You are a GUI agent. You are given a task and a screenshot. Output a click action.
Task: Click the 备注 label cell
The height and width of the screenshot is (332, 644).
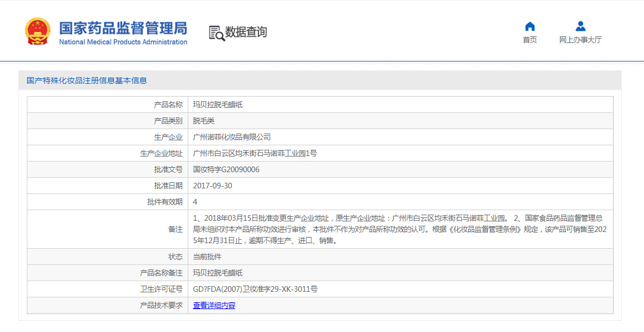pos(108,229)
